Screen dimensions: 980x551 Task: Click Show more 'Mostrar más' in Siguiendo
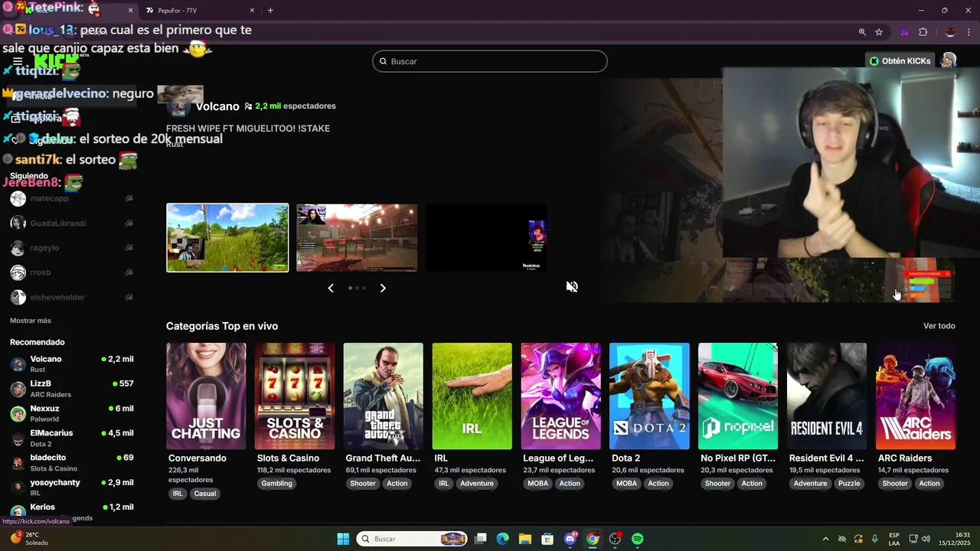pos(31,321)
